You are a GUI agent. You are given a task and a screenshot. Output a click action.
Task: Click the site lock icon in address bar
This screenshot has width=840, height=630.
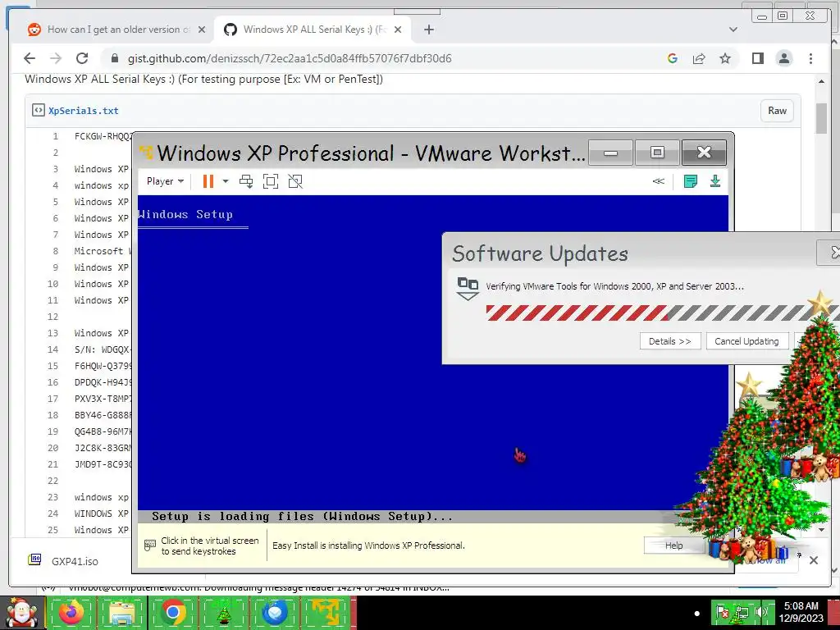point(115,58)
